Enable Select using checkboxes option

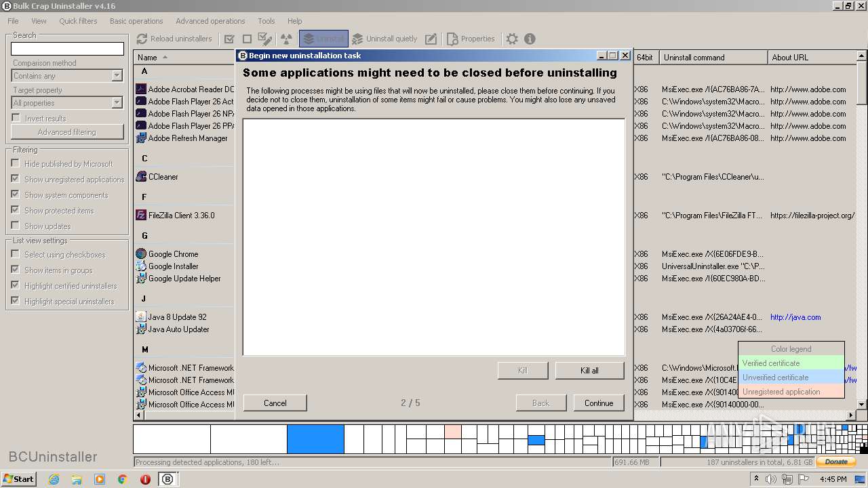(15, 254)
